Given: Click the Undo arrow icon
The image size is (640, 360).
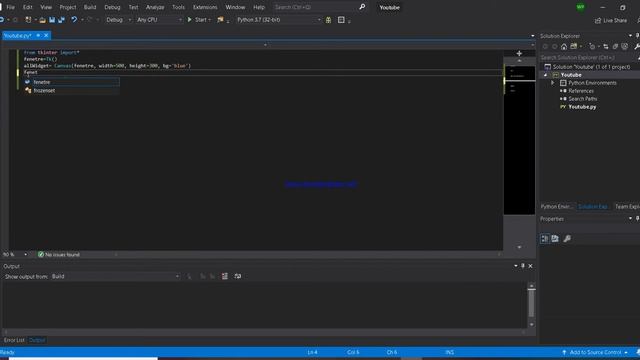Looking at the screenshot, I should pos(74,20).
